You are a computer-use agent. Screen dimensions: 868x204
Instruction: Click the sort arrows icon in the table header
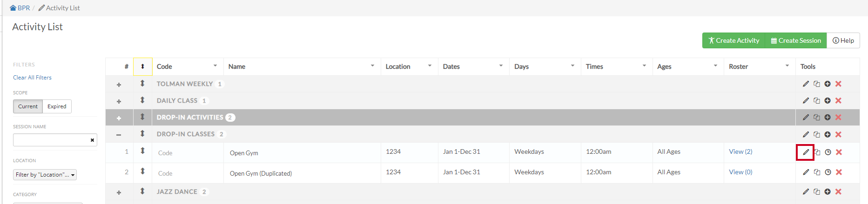coord(142,66)
